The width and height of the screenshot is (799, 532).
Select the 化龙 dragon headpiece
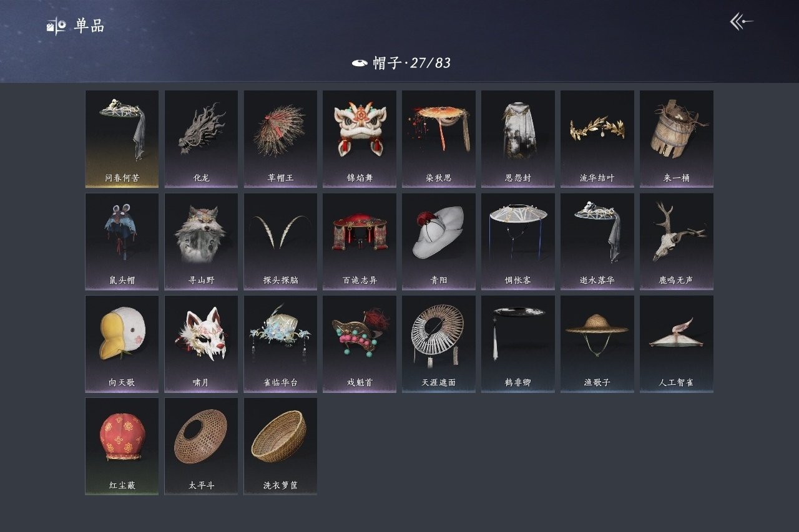(201, 138)
